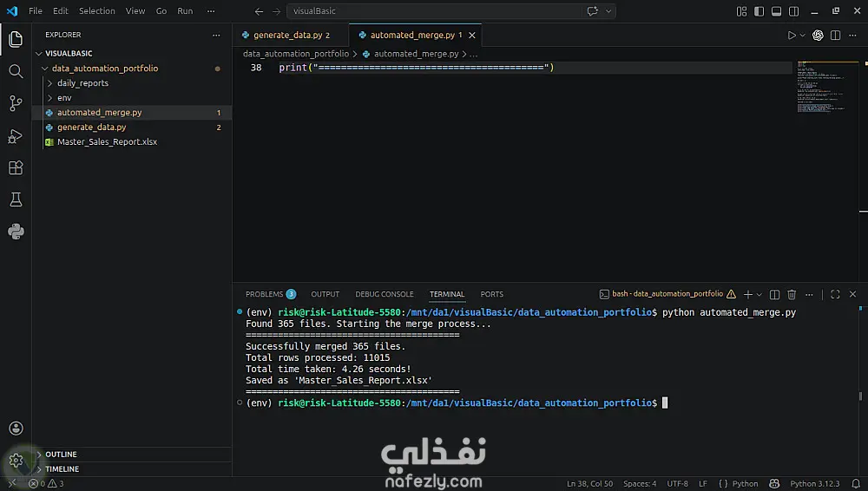This screenshot has width=868, height=491.
Task: Open the Search view in activity bar
Action: click(x=16, y=71)
